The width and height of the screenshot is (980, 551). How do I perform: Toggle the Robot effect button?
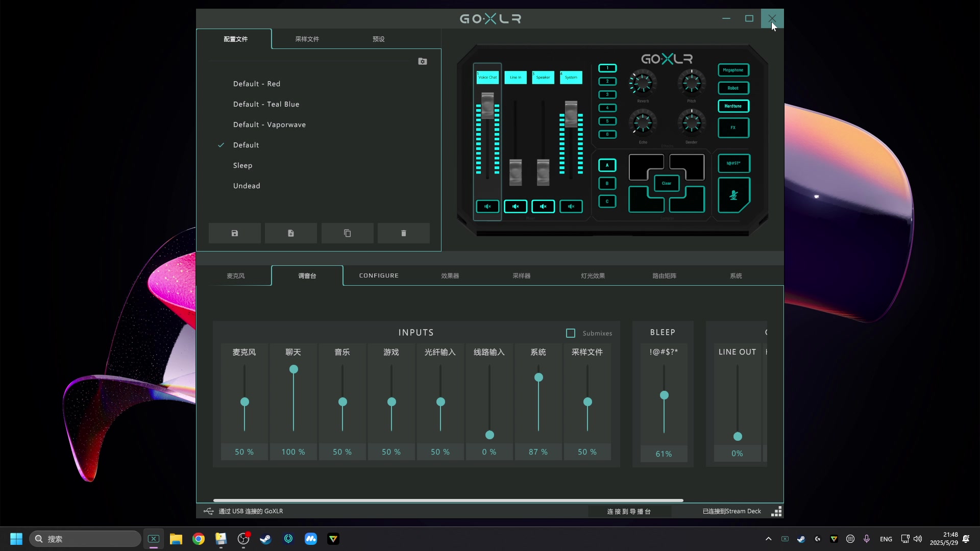pyautogui.click(x=733, y=88)
